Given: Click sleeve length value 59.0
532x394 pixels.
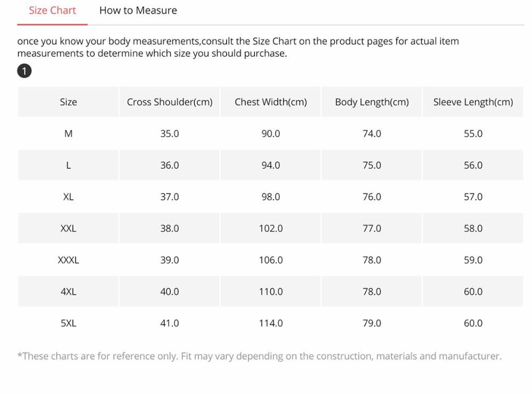Looking at the screenshot, I should pos(473,260).
